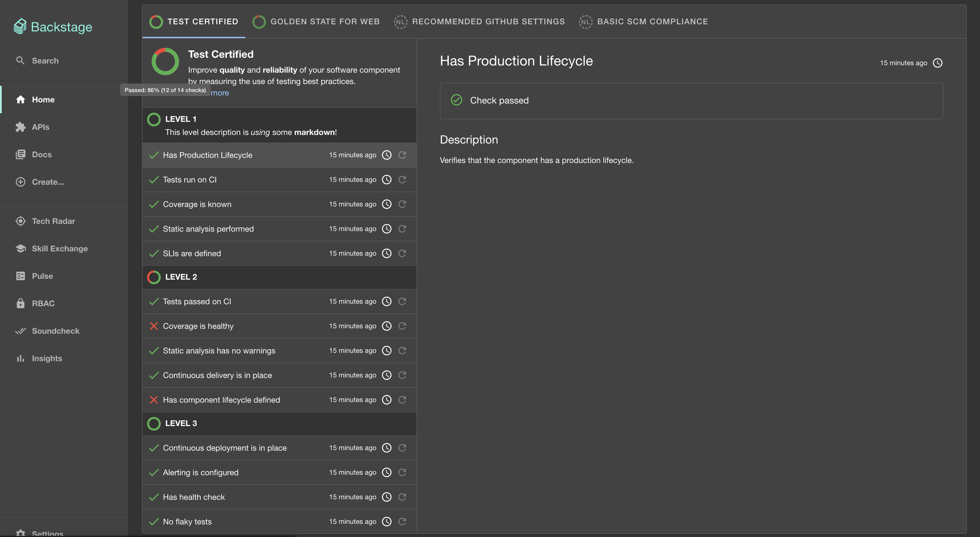Image resolution: width=980 pixels, height=537 pixels.
Task: Collapse the Level 1 section
Action: (x=279, y=125)
